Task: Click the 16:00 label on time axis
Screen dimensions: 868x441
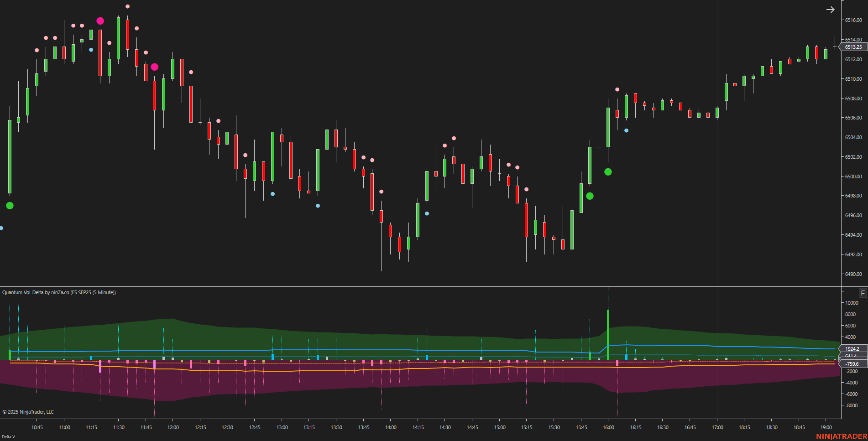Action: click(608, 427)
